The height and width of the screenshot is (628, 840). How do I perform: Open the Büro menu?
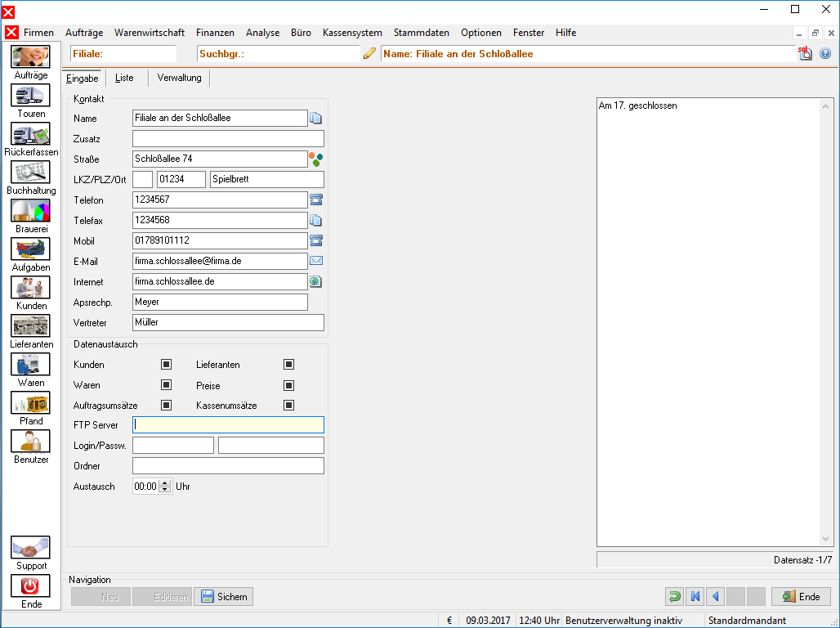(x=301, y=33)
